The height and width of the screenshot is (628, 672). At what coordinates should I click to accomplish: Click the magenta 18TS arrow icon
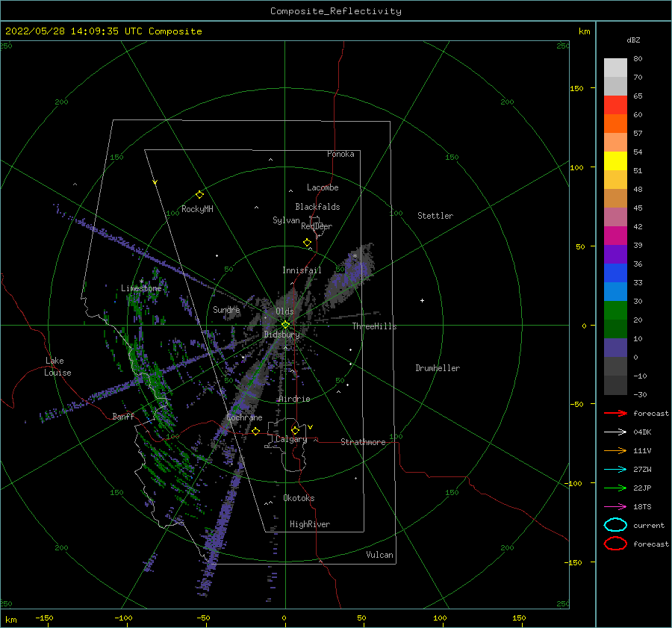coord(615,507)
